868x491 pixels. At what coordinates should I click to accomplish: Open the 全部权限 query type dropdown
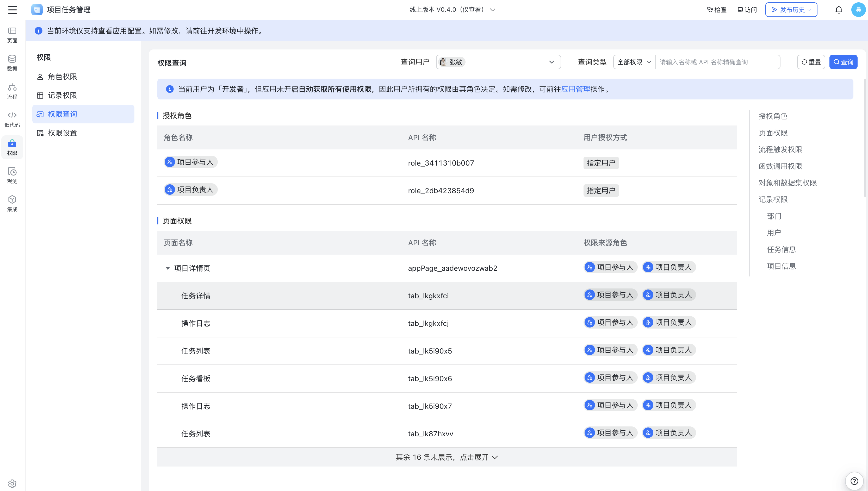(634, 62)
